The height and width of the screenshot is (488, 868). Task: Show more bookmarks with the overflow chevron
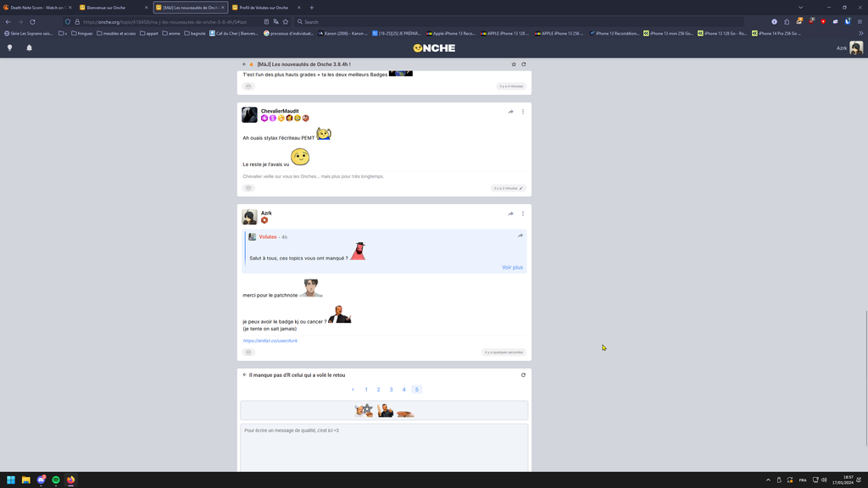click(861, 33)
